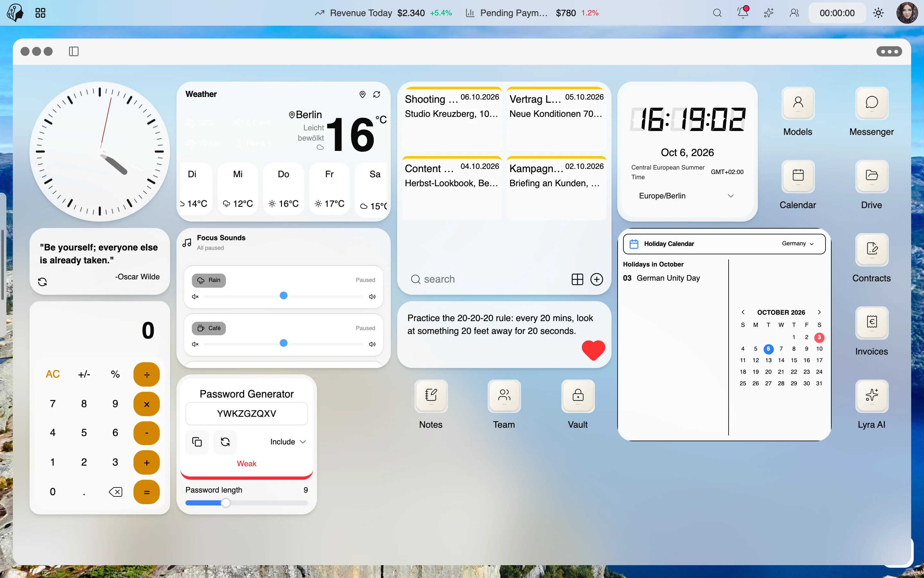Adjust the Password length slider
Image resolution: width=924 pixels, height=578 pixels.
pyautogui.click(x=247, y=503)
